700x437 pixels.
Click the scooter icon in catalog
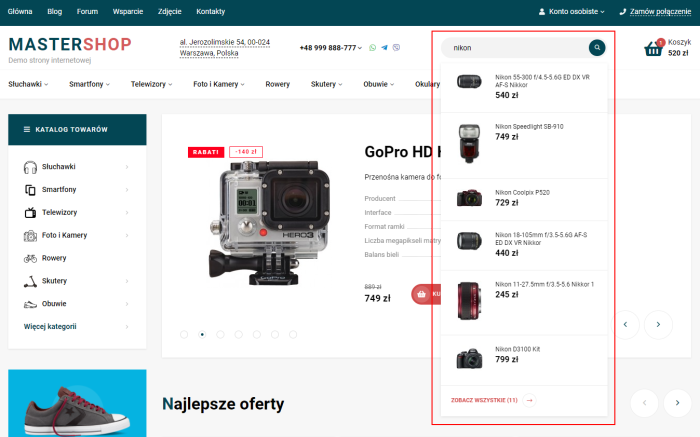[x=30, y=281]
